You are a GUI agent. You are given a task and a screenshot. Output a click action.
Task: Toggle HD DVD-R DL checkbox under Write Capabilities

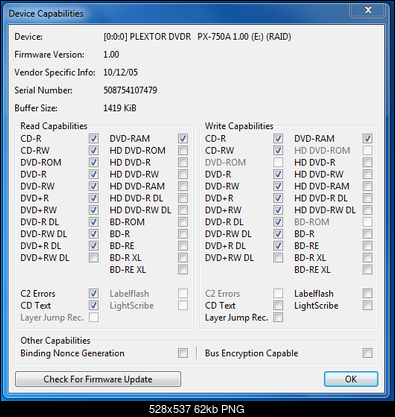click(x=367, y=198)
